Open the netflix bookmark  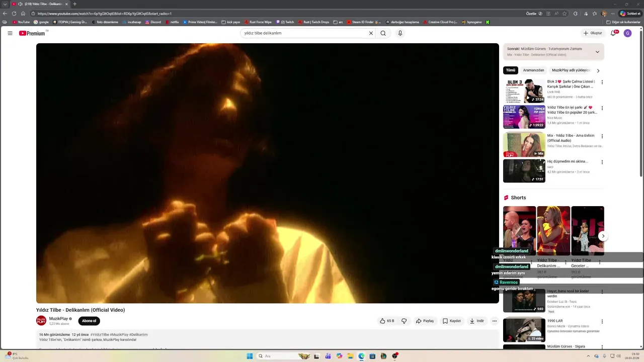[172, 22]
